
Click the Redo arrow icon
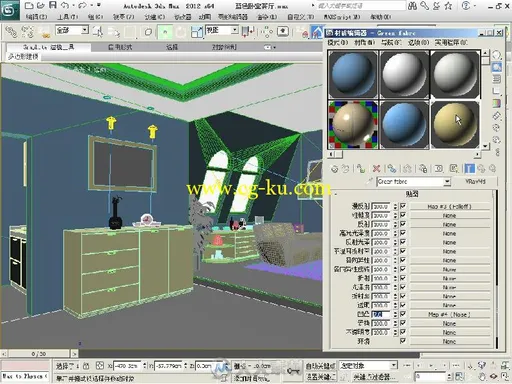(x=82, y=5)
